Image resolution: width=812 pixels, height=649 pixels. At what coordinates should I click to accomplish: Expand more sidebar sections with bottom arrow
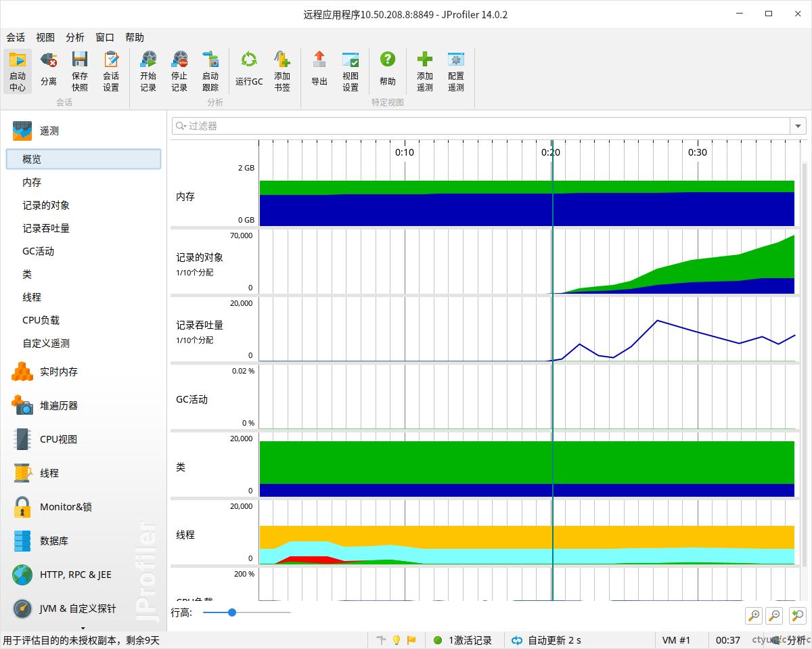coord(83,628)
